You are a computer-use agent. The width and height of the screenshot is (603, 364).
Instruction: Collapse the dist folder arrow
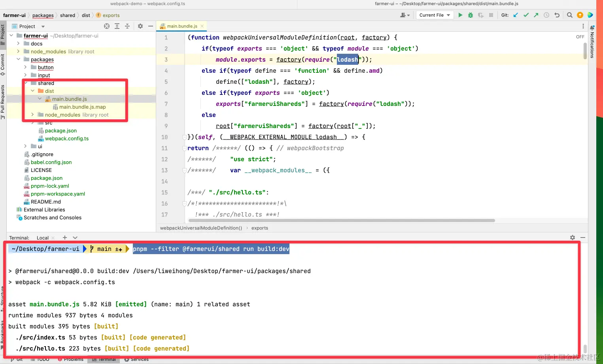[33, 91]
